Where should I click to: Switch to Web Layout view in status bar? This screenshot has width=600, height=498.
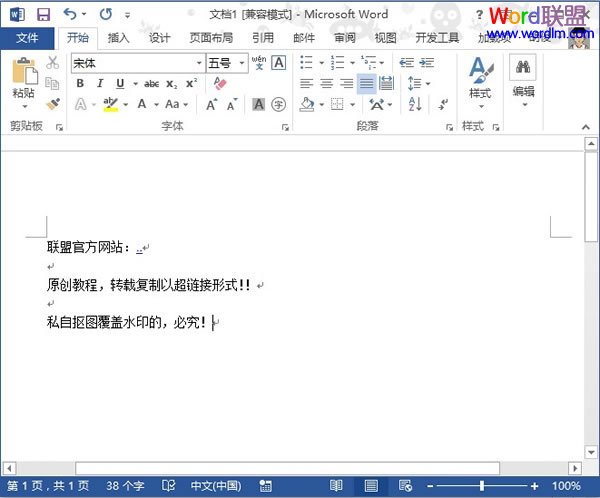405,486
